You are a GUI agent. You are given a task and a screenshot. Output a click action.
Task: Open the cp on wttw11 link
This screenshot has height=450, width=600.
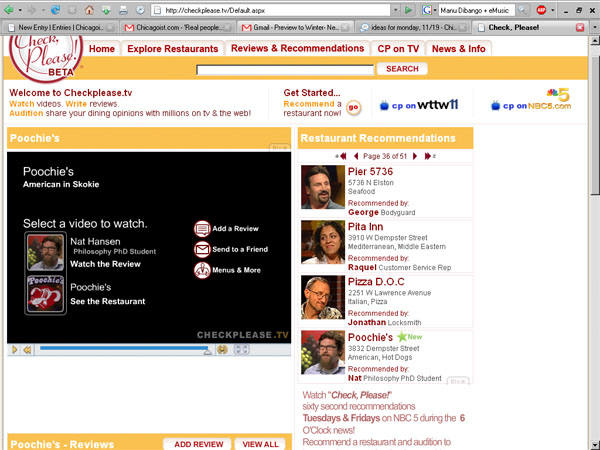click(419, 105)
